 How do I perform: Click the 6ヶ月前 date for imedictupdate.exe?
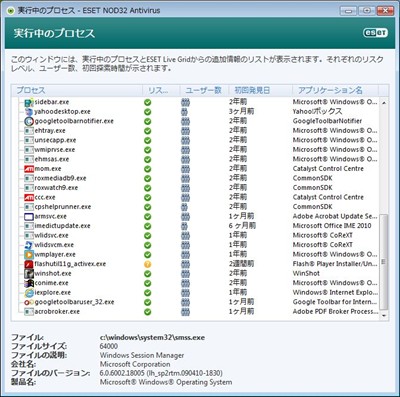[x=242, y=226]
